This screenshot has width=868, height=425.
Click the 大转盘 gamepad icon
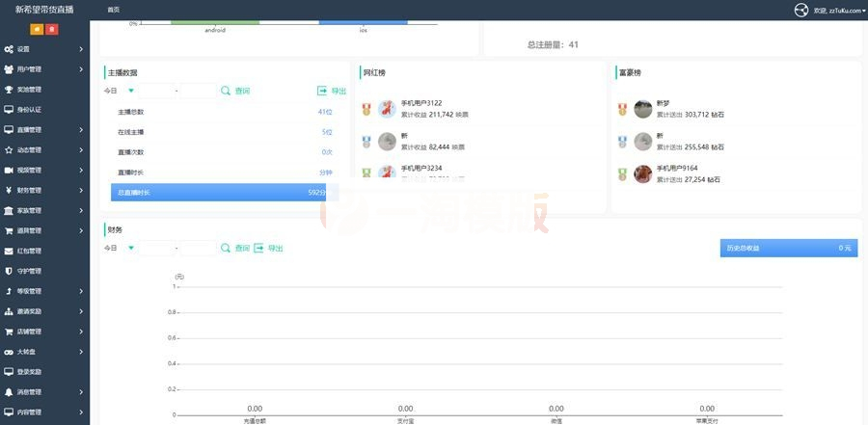[x=9, y=352]
